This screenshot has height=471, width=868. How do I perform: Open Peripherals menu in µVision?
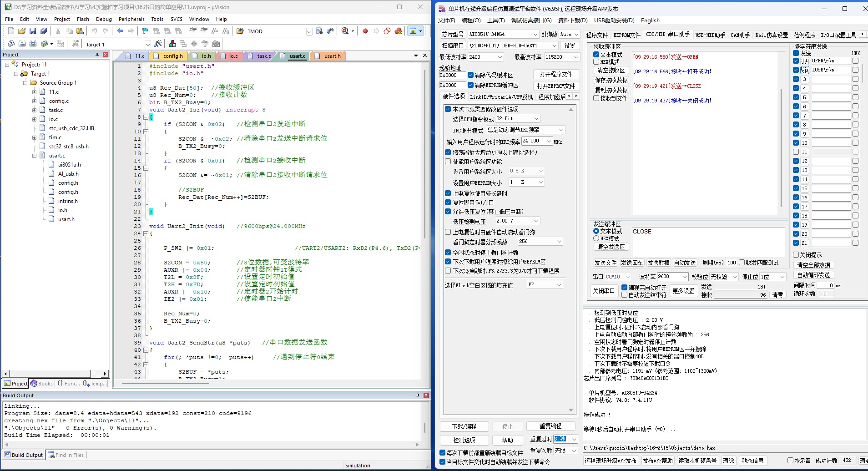click(x=131, y=19)
